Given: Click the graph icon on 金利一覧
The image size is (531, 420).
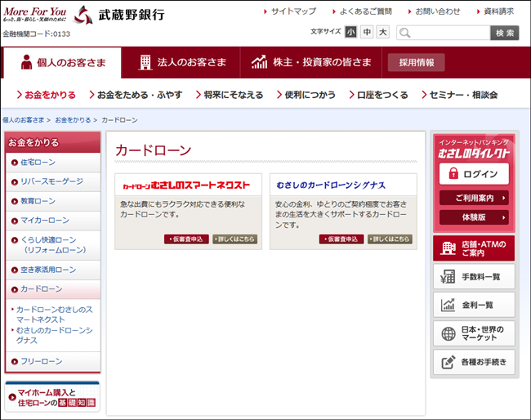Looking at the screenshot, I should [448, 305].
